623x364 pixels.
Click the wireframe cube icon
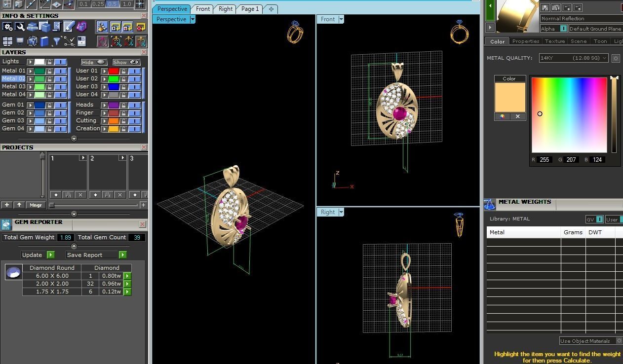(x=33, y=41)
